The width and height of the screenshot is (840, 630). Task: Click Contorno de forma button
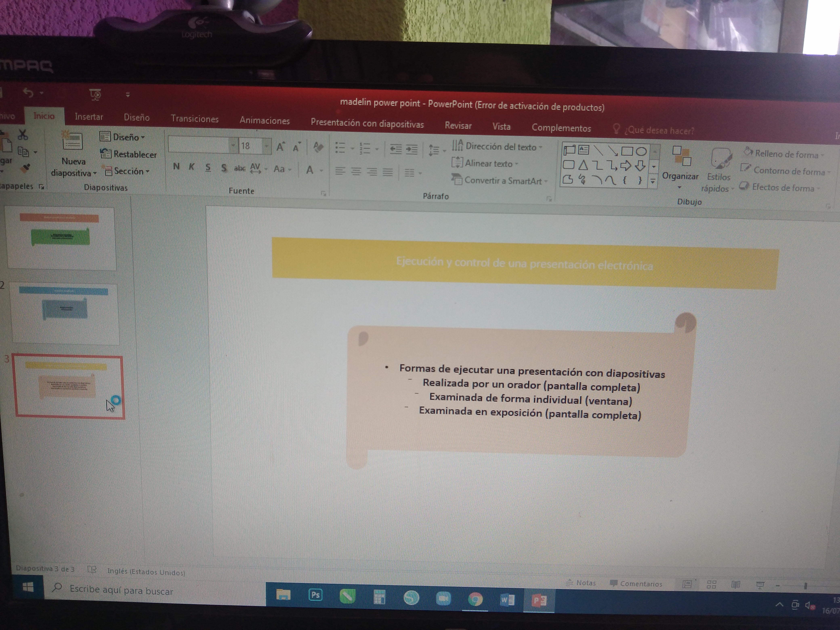tap(785, 170)
